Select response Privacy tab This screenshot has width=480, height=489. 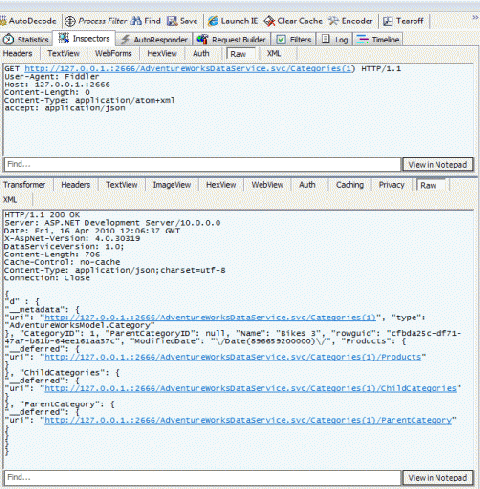[x=392, y=185]
